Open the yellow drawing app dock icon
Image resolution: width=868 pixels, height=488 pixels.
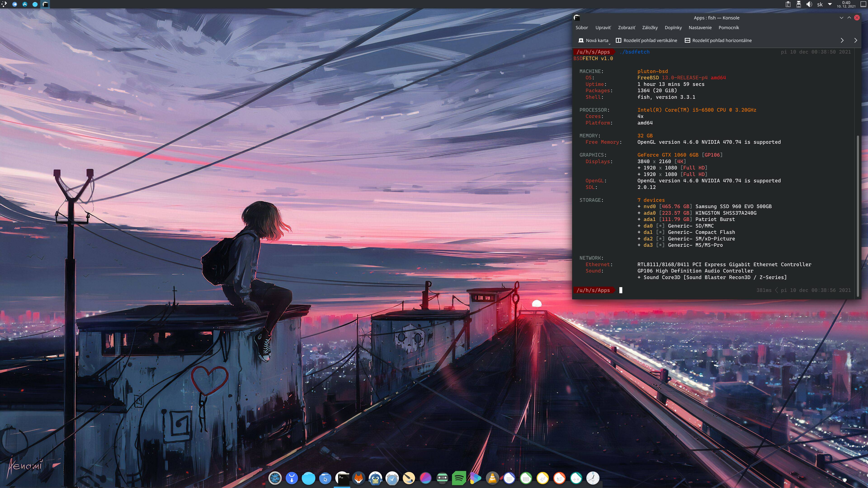[543, 478]
